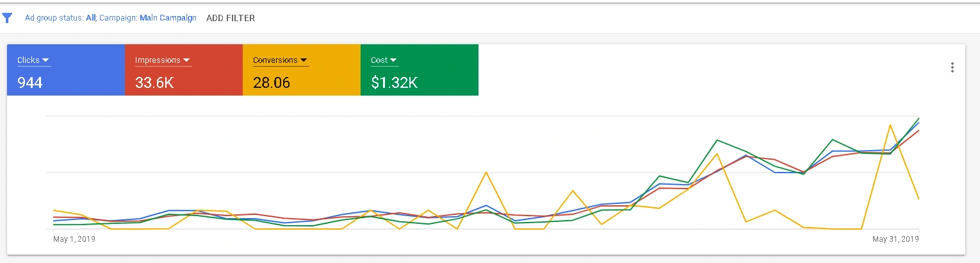The height and width of the screenshot is (263, 980).
Task: Open the three-dot more options menu
Action: click(952, 67)
